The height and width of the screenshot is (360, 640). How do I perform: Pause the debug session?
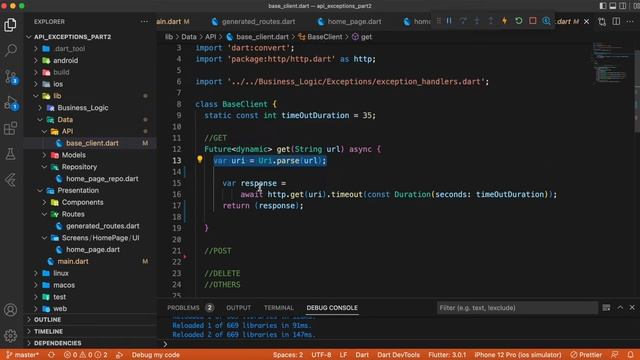click(x=449, y=21)
